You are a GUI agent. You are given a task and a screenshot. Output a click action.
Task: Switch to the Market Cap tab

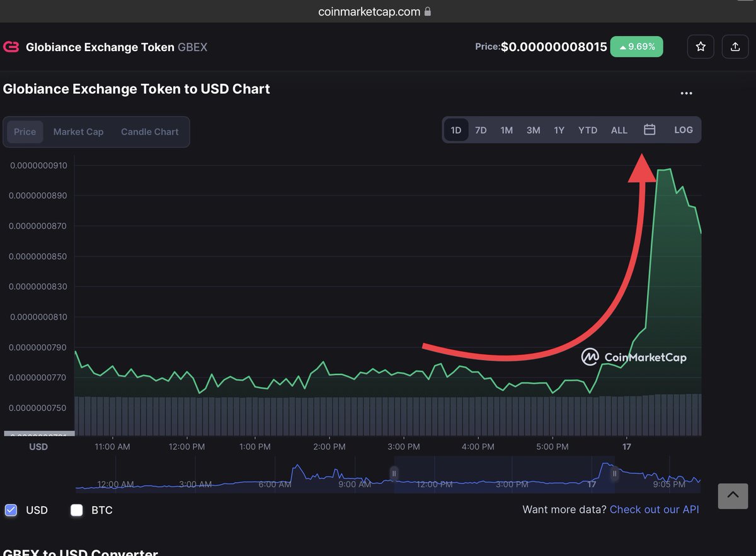pyautogui.click(x=78, y=132)
